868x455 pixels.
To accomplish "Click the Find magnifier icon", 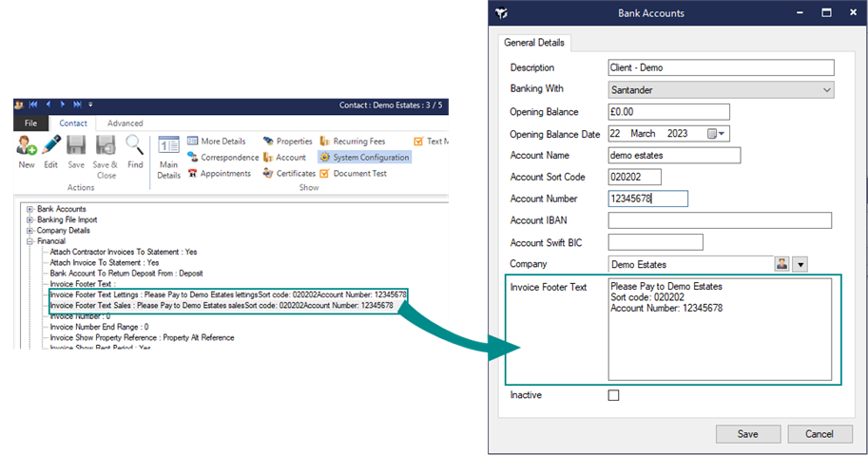I will [135, 147].
